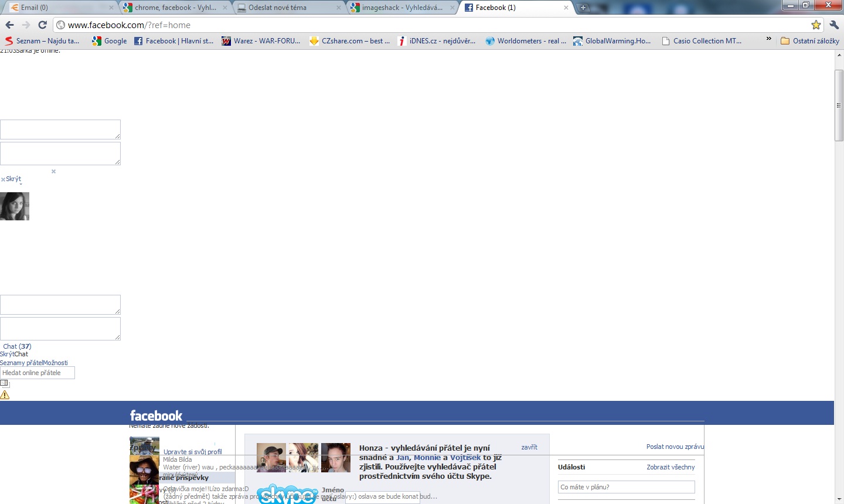Screen dimensions: 844x504
Task: Reload the Facebook page
Action: point(42,25)
